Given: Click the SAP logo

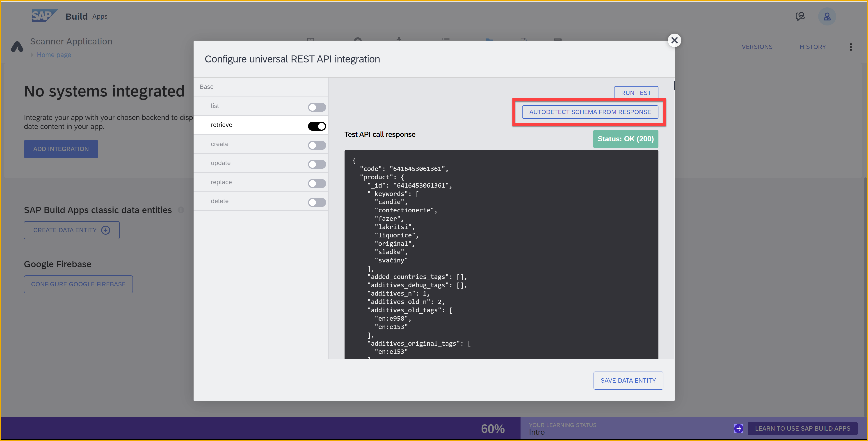Looking at the screenshot, I should 44,16.
